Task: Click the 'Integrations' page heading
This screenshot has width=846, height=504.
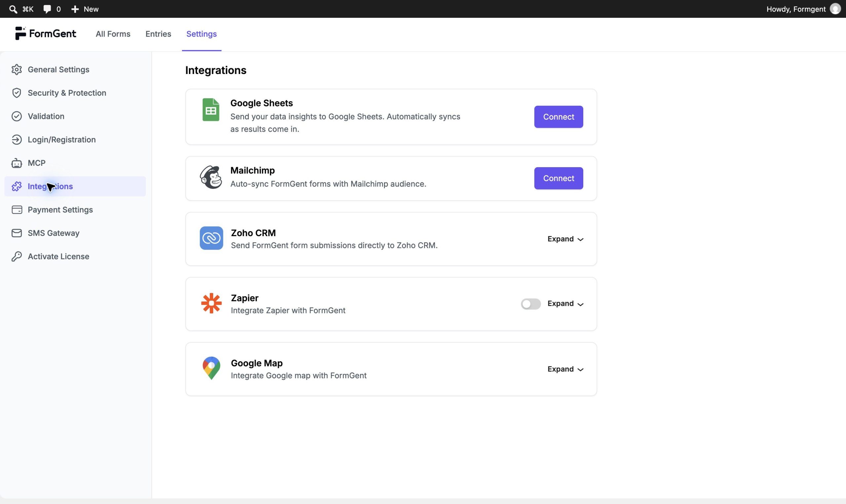Action: 216,70
